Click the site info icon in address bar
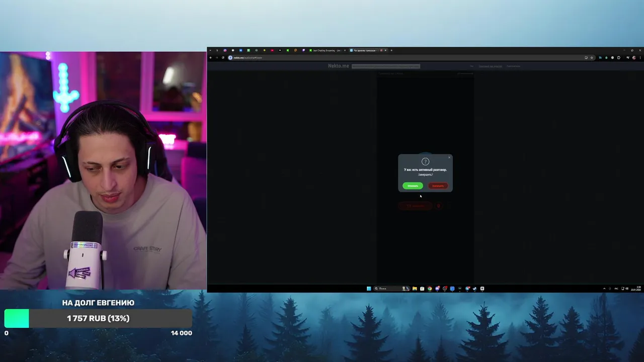The image size is (644, 362). pyautogui.click(x=230, y=58)
